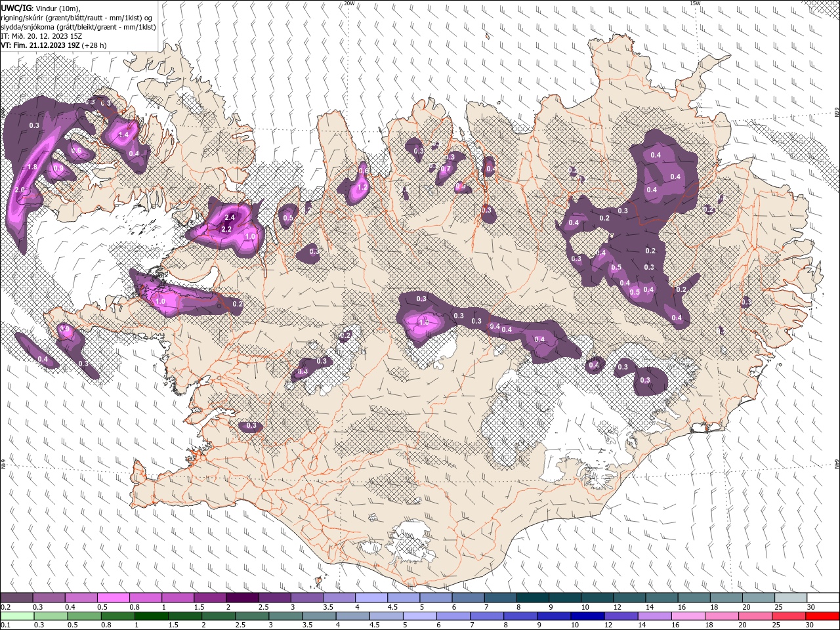Screen dimensions: 840x630
Task: Select the deep blue 10–12 rain legend swatch
Action: (x=588, y=616)
